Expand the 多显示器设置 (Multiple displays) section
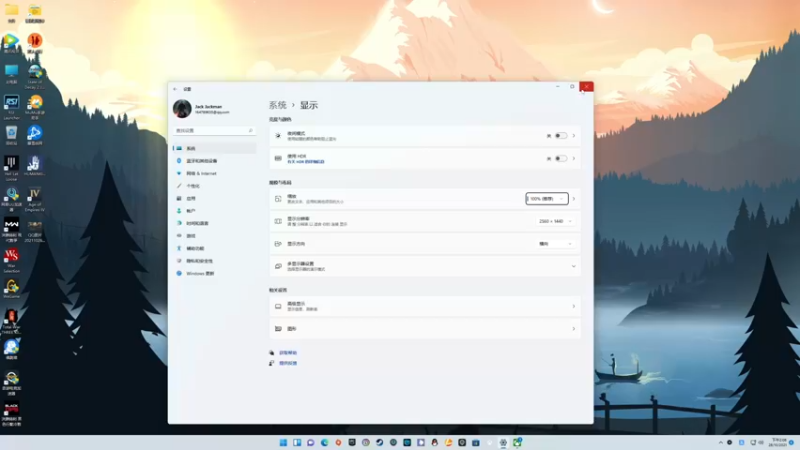The height and width of the screenshot is (450, 800). 425,266
